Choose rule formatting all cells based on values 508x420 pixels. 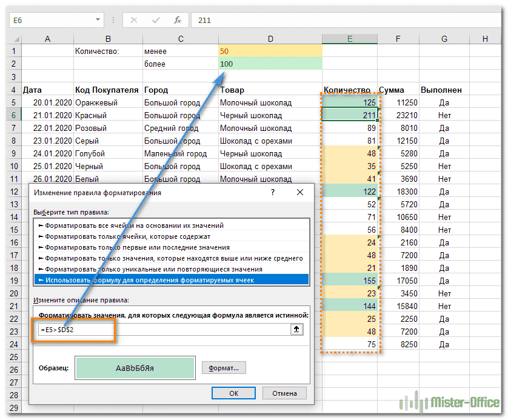pyautogui.click(x=172, y=225)
